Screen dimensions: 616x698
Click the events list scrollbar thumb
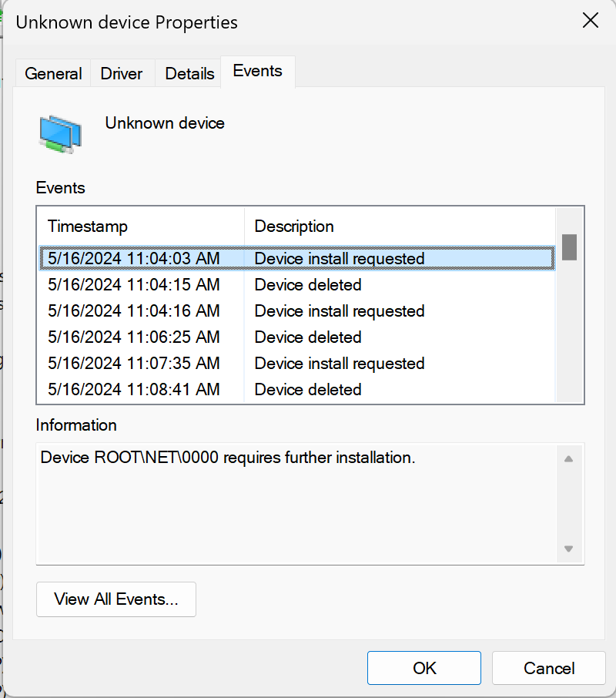(569, 247)
